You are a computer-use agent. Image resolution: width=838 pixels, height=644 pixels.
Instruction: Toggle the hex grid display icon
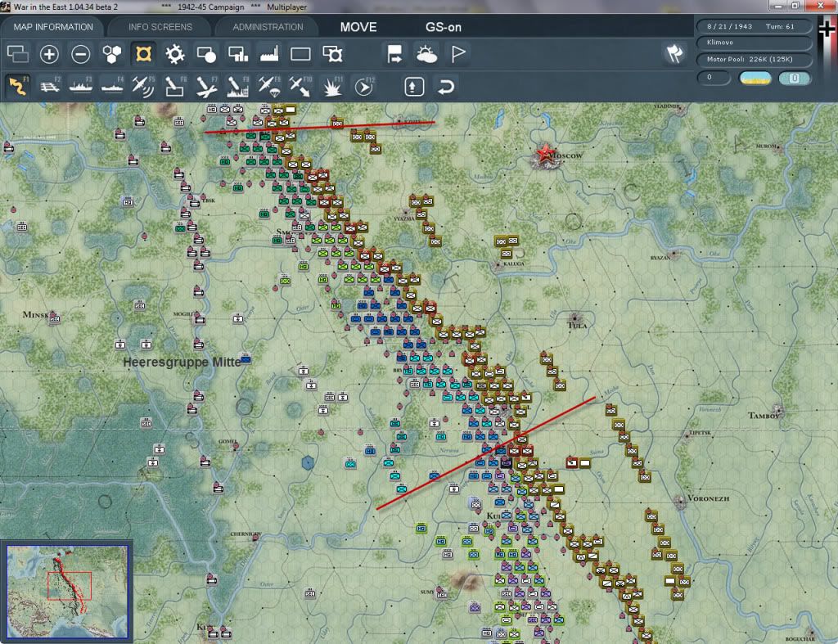[111, 54]
